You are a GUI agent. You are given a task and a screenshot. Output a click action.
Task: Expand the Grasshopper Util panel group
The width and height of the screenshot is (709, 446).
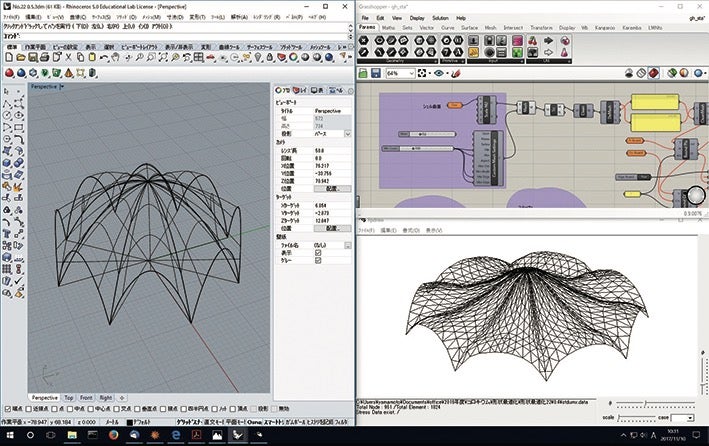pos(568,61)
